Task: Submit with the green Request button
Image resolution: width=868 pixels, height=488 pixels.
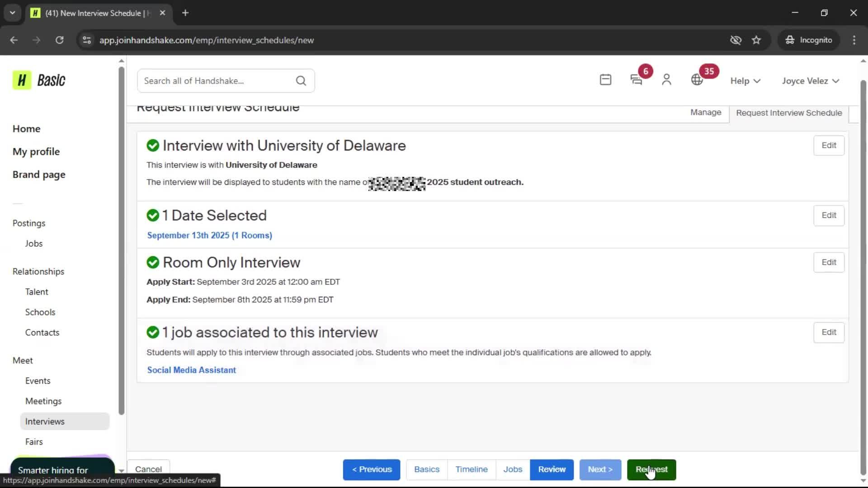Action: click(651, 469)
